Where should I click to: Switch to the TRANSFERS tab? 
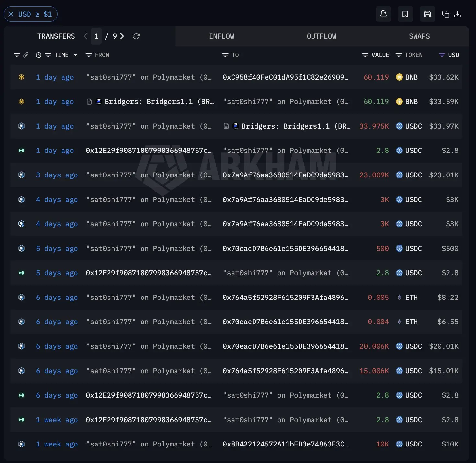pos(56,36)
